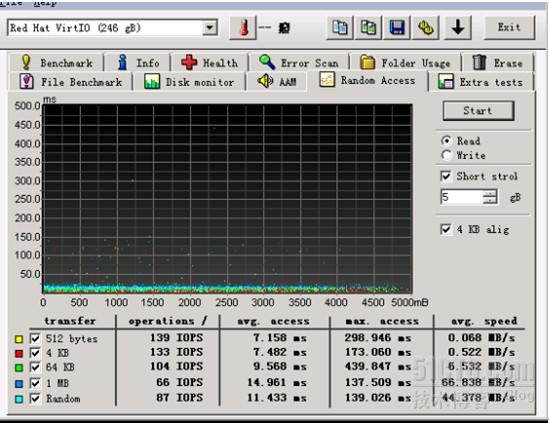The width and height of the screenshot is (549, 423).
Task: Click the Info blue 'i' icon
Action: pyautogui.click(x=122, y=63)
